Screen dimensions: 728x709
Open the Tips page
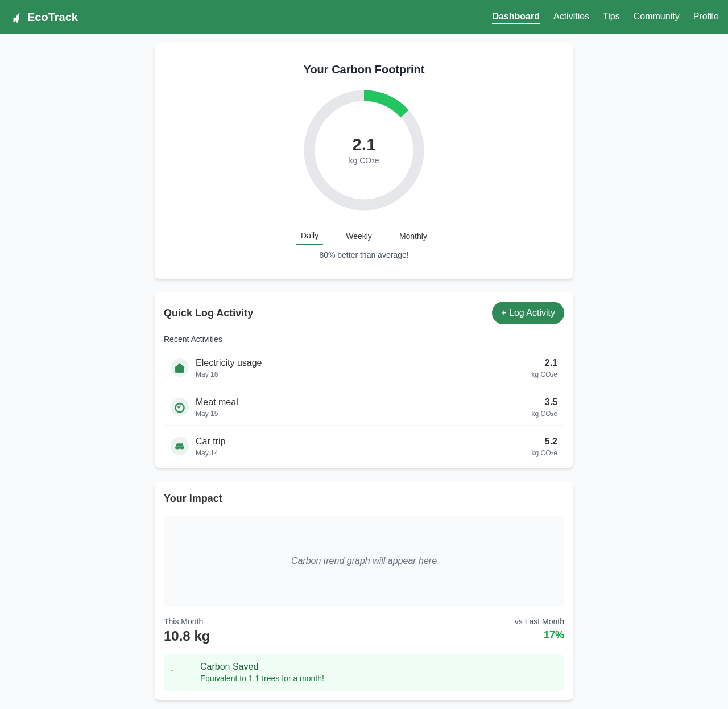pyautogui.click(x=611, y=17)
